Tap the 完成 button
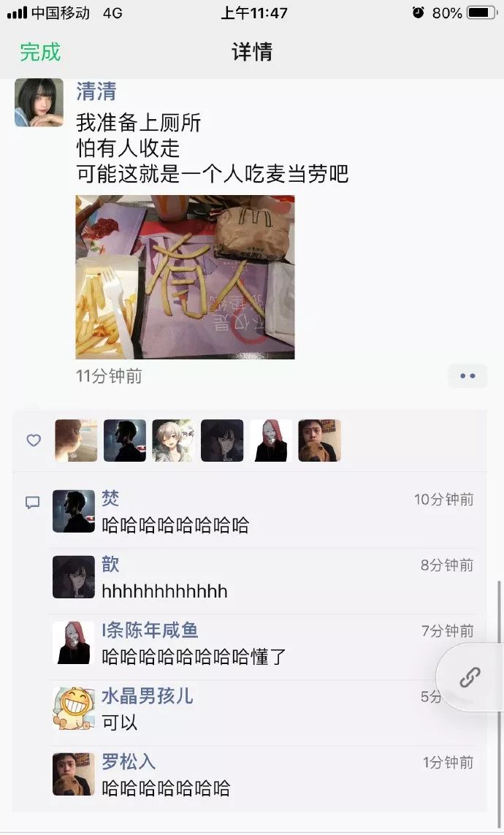The width and height of the screenshot is (504, 835). [x=40, y=52]
